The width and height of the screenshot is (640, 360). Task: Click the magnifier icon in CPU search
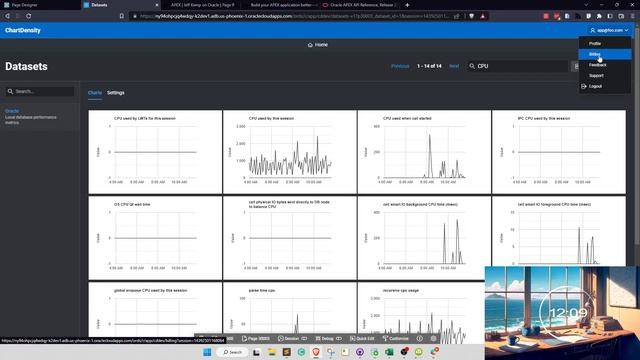[472, 66]
